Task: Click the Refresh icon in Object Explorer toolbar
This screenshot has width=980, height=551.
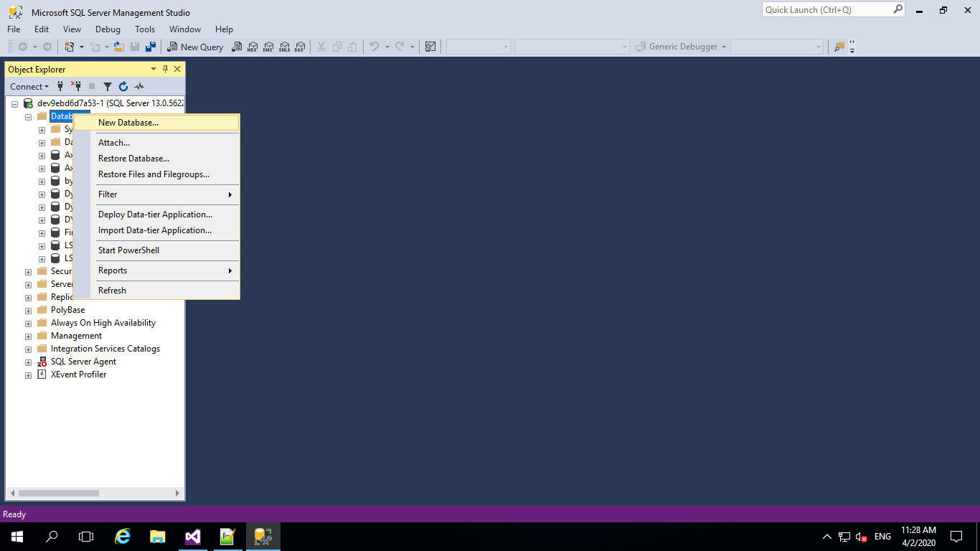Action: tap(123, 86)
